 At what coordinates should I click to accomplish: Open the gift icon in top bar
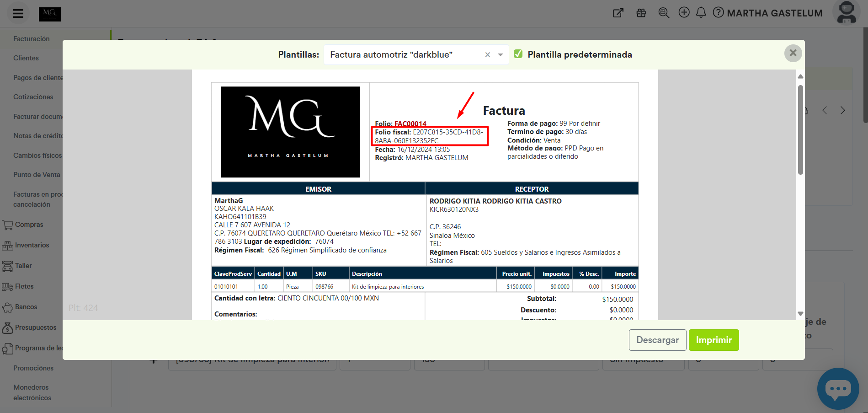click(x=641, y=13)
